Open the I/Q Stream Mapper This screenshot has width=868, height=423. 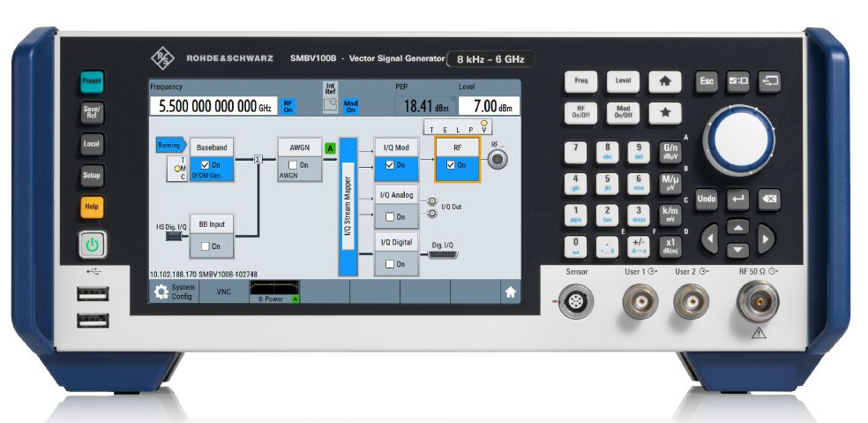[348, 207]
